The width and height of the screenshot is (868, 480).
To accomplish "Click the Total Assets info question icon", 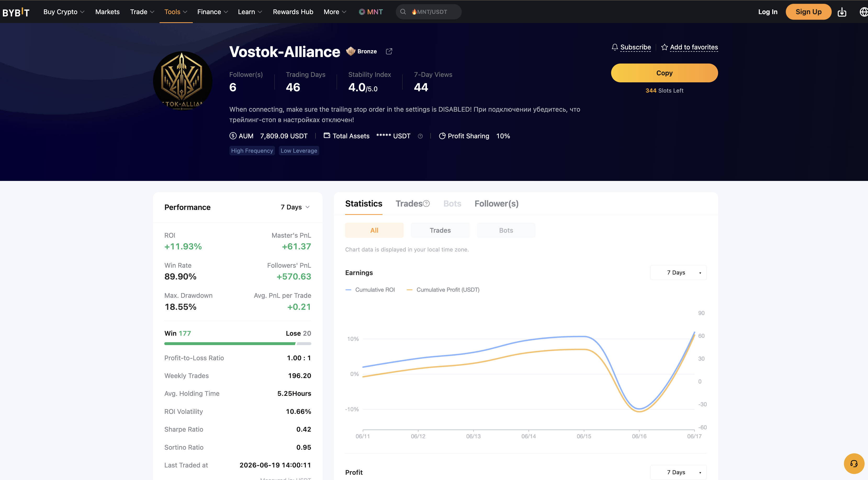I will (420, 136).
